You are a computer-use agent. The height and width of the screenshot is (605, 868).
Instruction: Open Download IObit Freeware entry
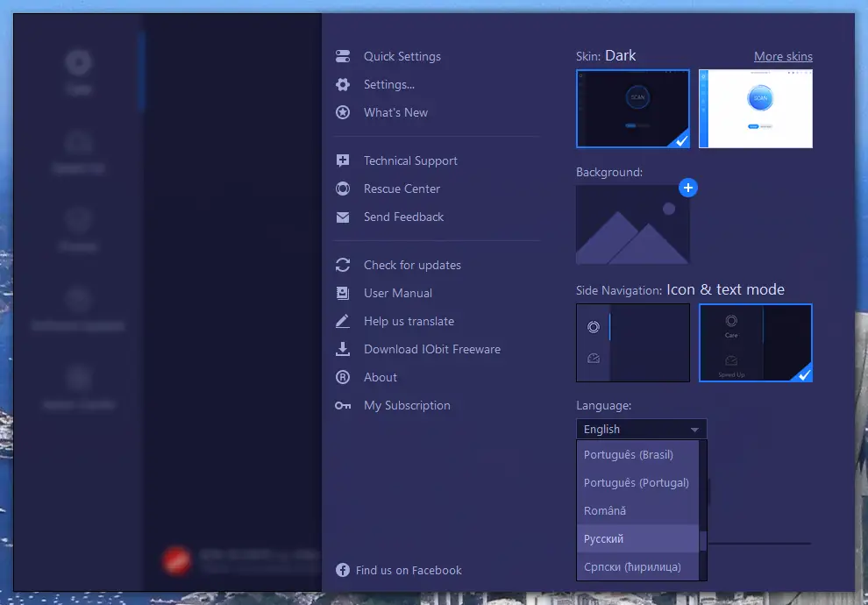pyautogui.click(x=431, y=349)
